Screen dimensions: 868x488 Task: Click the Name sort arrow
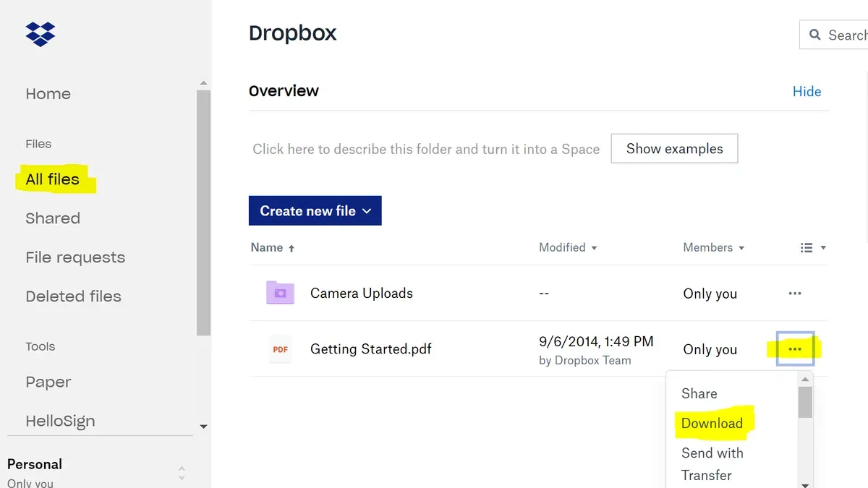point(292,248)
